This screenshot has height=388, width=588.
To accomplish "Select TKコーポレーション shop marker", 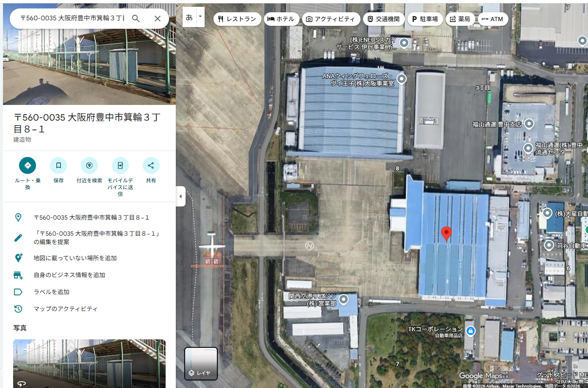I will point(470,331).
